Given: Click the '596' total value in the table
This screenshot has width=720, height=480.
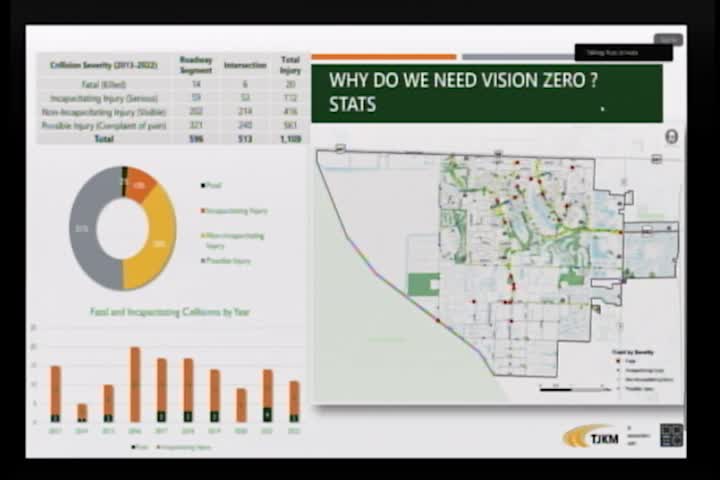Looking at the screenshot, I should tap(196, 139).
